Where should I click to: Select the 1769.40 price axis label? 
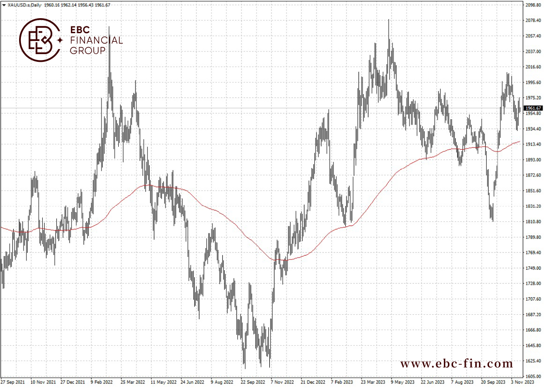pyautogui.click(x=533, y=252)
